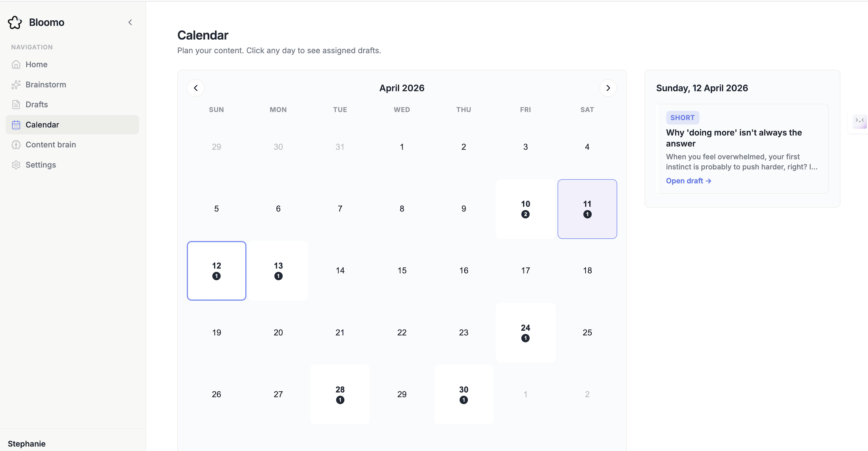The image size is (868, 451).
Task: Expand the assistant panel via face icon
Action: coord(860,121)
